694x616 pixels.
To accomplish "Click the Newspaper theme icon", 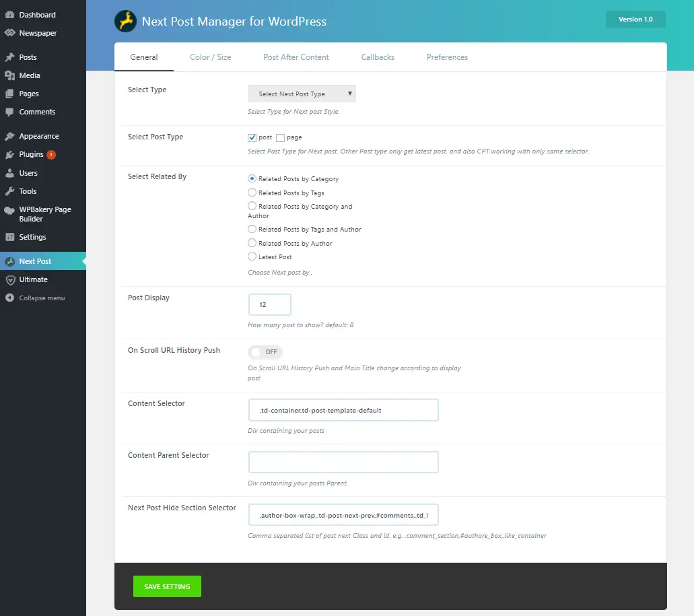I will (9, 33).
